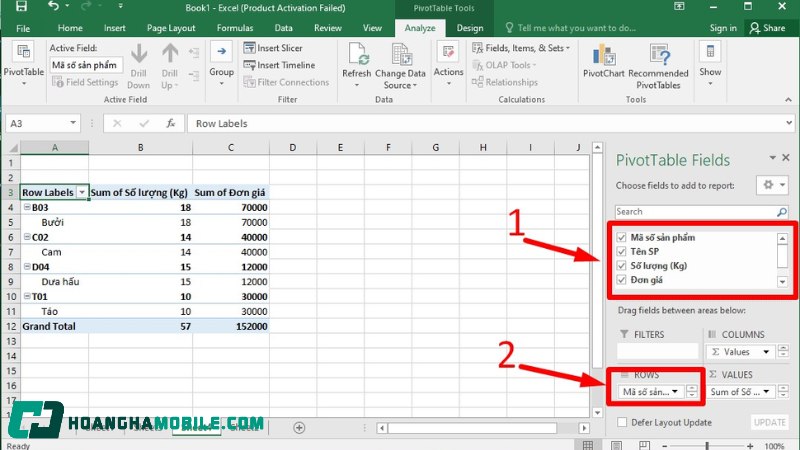The image size is (800, 450).
Task: Close the PivotTable Fields pane
Action: tap(786, 158)
